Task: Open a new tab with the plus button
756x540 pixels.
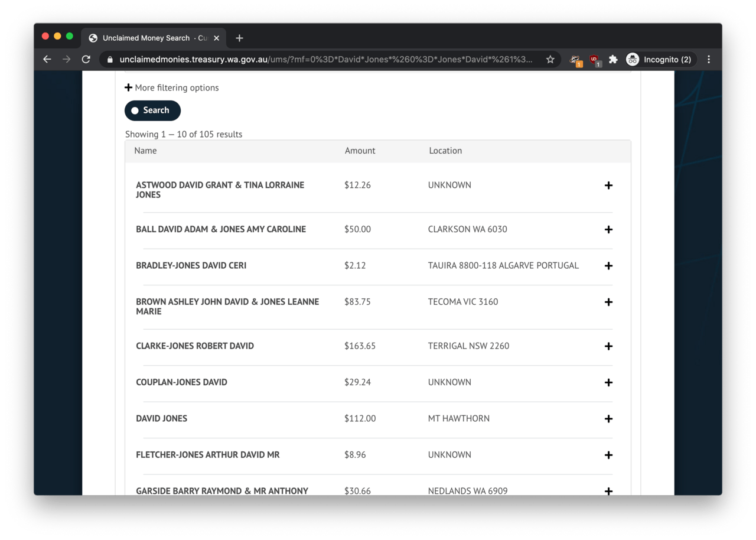Action: [x=239, y=38]
